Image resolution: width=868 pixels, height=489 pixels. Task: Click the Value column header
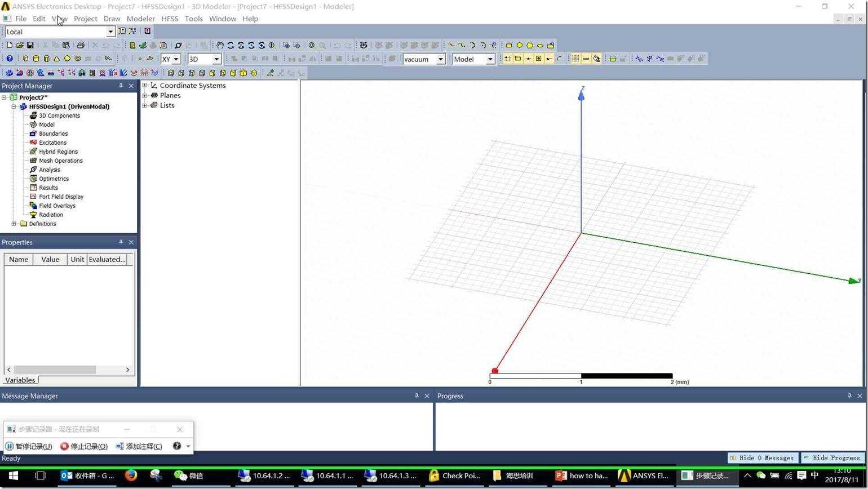pos(50,259)
